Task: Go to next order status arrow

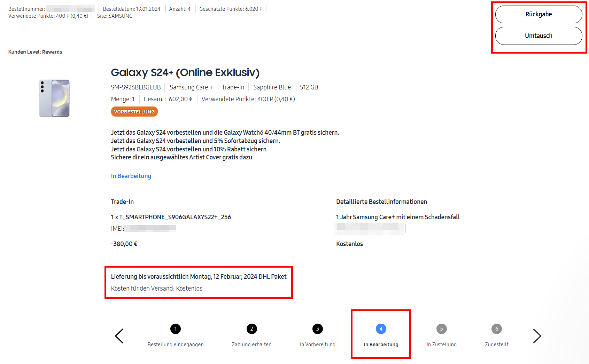Action: tap(537, 336)
